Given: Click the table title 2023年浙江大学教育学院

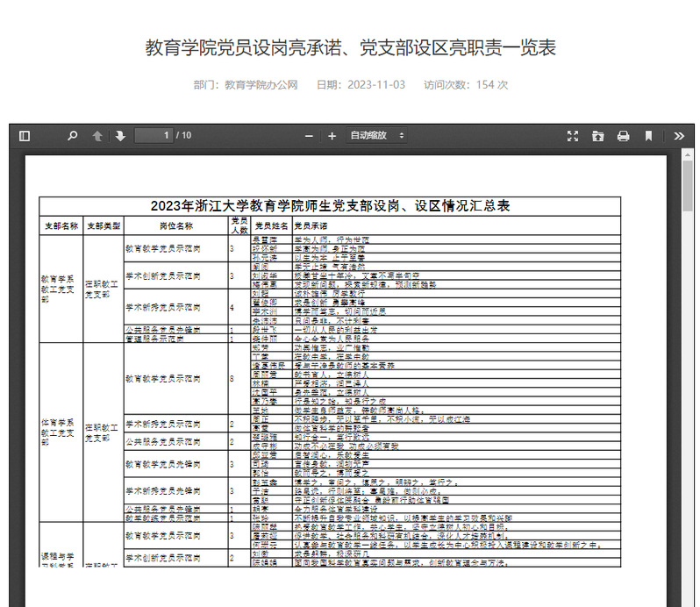Looking at the screenshot, I should 330,207.
